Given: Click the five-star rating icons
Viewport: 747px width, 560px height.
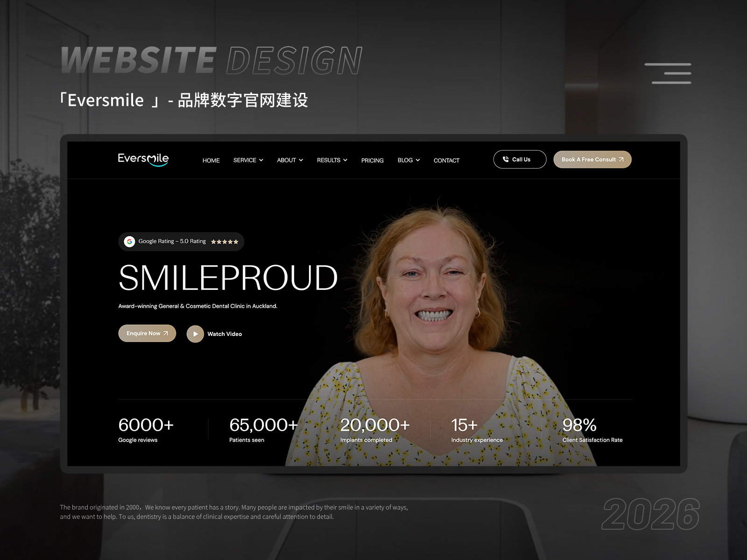Looking at the screenshot, I should (x=225, y=242).
